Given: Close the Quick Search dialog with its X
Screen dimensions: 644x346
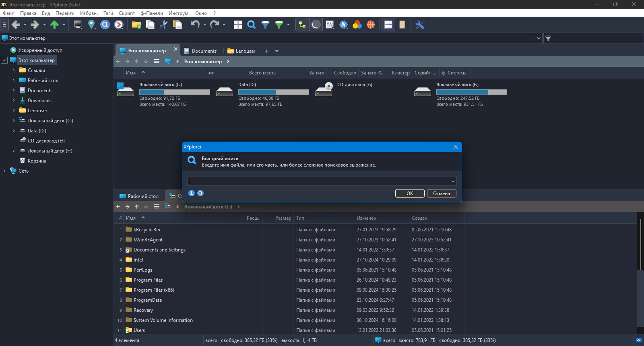Looking at the screenshot, I should 456,147.
